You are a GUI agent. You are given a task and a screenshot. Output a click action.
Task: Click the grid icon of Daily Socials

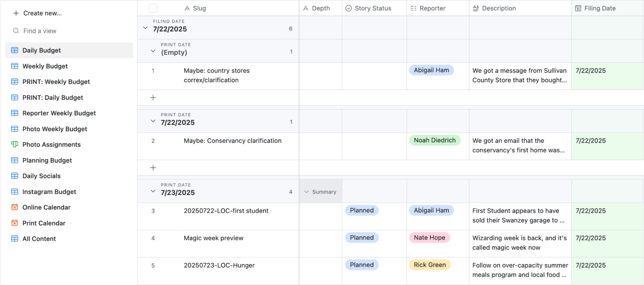[x=15, y=176]
